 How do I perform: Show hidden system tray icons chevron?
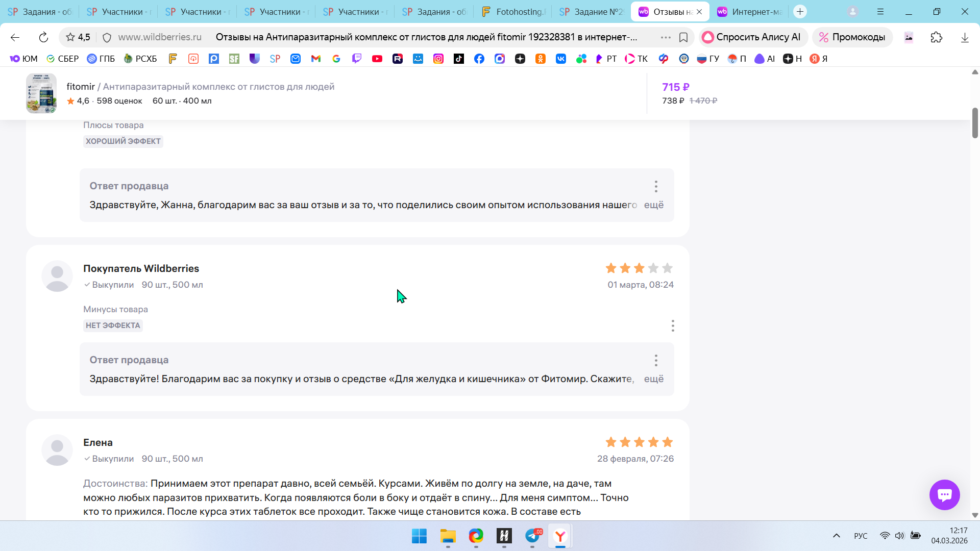point(836,536)
